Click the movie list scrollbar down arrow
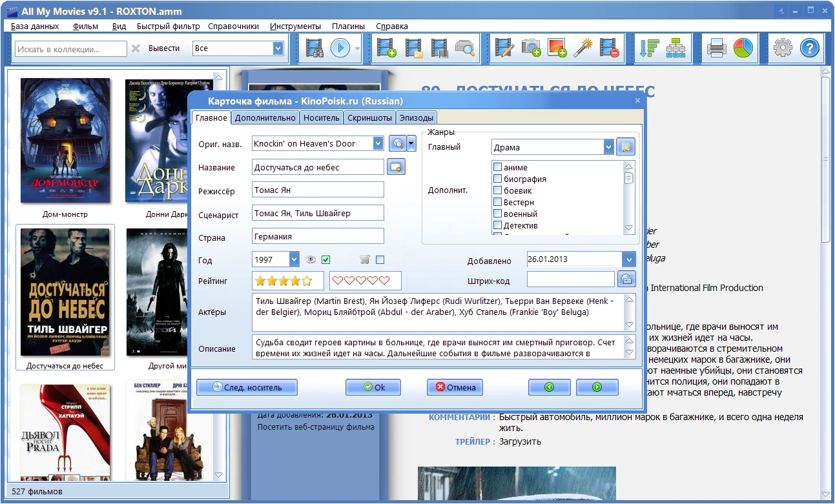The width and height of the screenshot is (835, 504). click(x=218, y=475)
